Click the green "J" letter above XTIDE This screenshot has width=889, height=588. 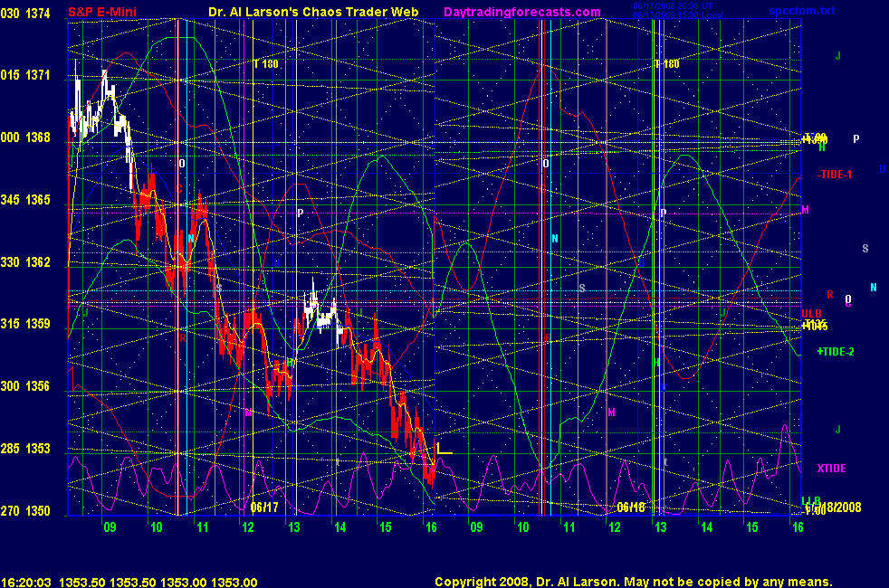coord(838,430)
